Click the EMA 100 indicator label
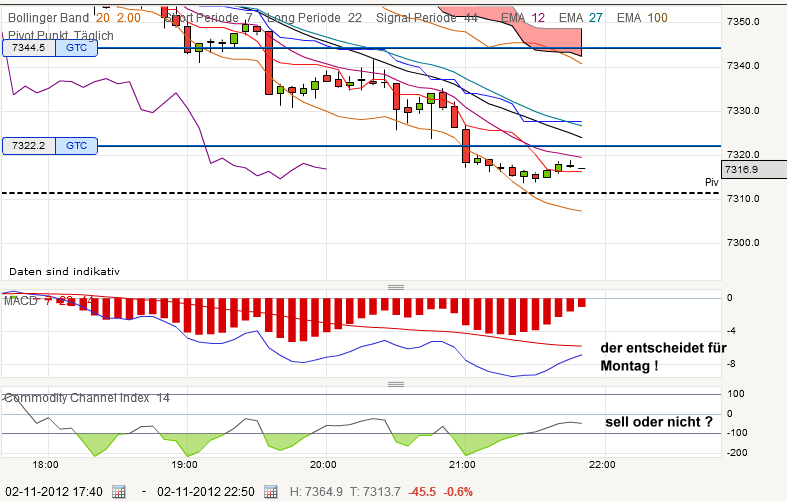 (x=642, y=18)
